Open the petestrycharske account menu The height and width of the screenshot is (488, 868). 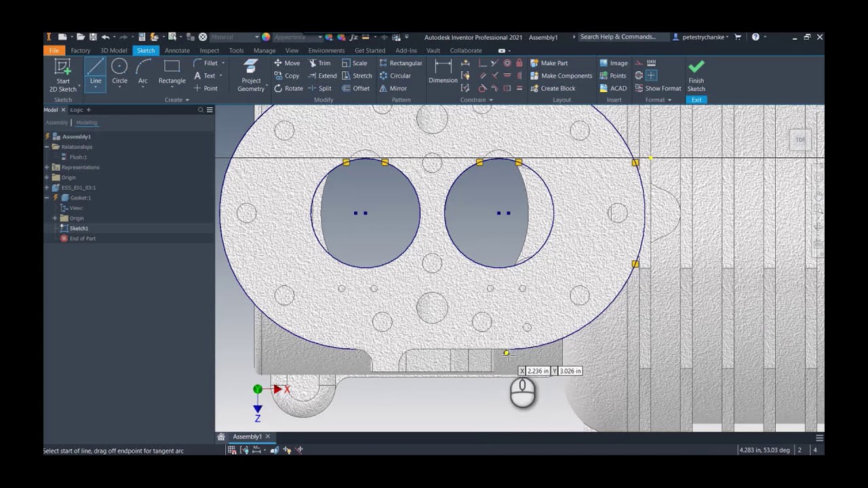[701, 37]
